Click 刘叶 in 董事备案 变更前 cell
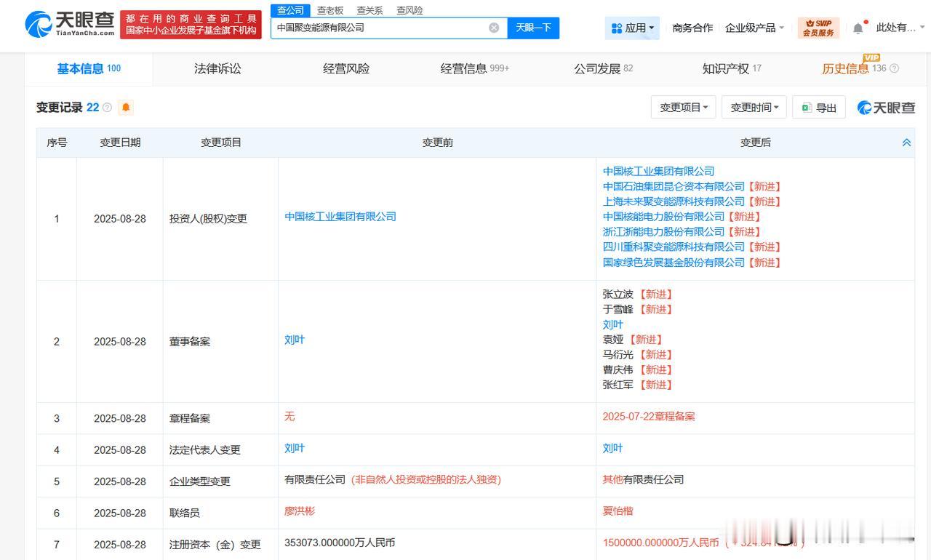Screen dimensions: 931x560 295,340
